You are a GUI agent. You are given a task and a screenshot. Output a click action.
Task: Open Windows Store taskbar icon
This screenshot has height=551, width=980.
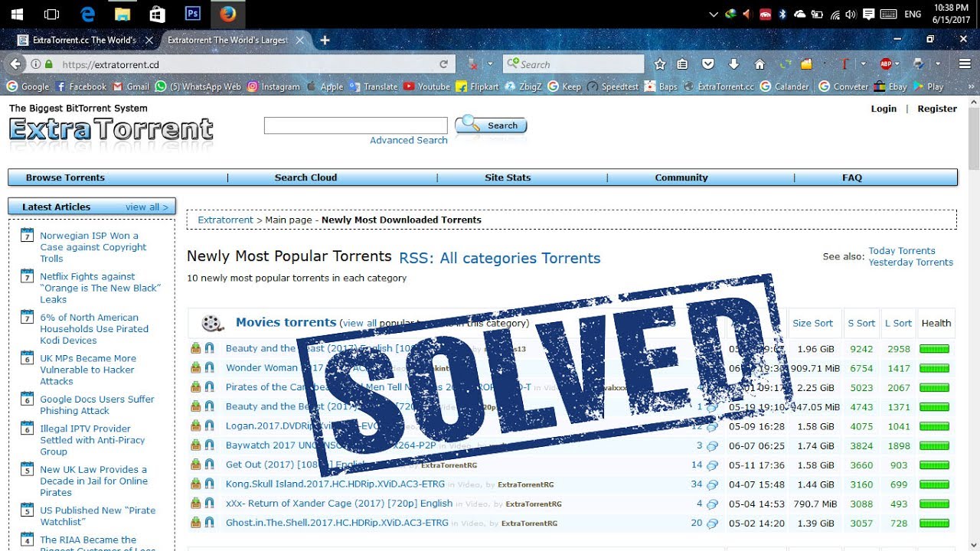pos(157,14)
